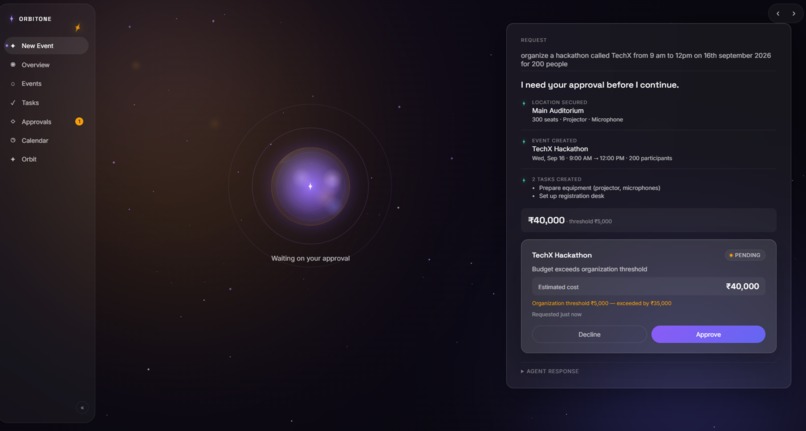806x431 pixels.
Task: Click the TechX Hackathon approval card title
Action: coord(561,255)
